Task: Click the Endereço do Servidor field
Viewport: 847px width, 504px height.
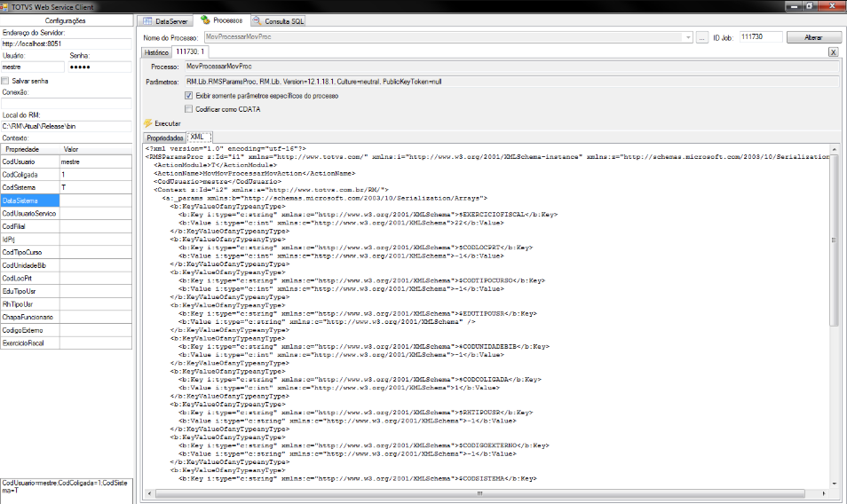Action: pyautogui.click(x=66, y=43)
